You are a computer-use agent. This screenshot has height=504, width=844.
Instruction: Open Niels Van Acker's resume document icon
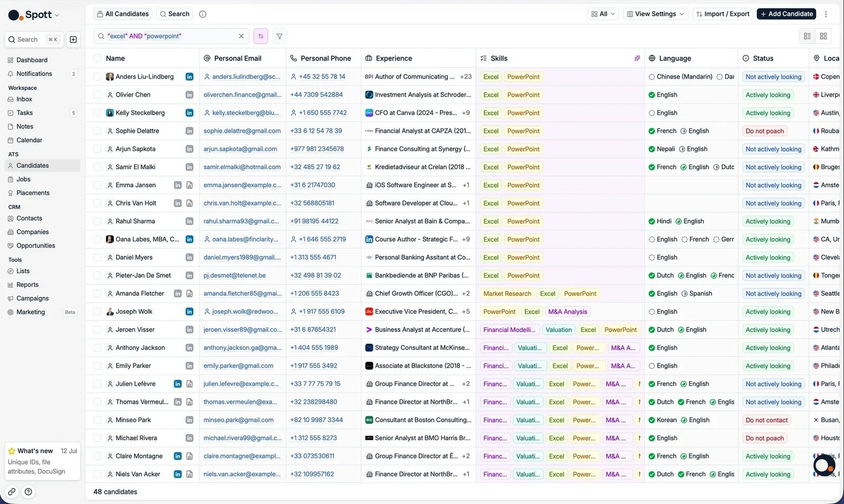click(189, 474)
